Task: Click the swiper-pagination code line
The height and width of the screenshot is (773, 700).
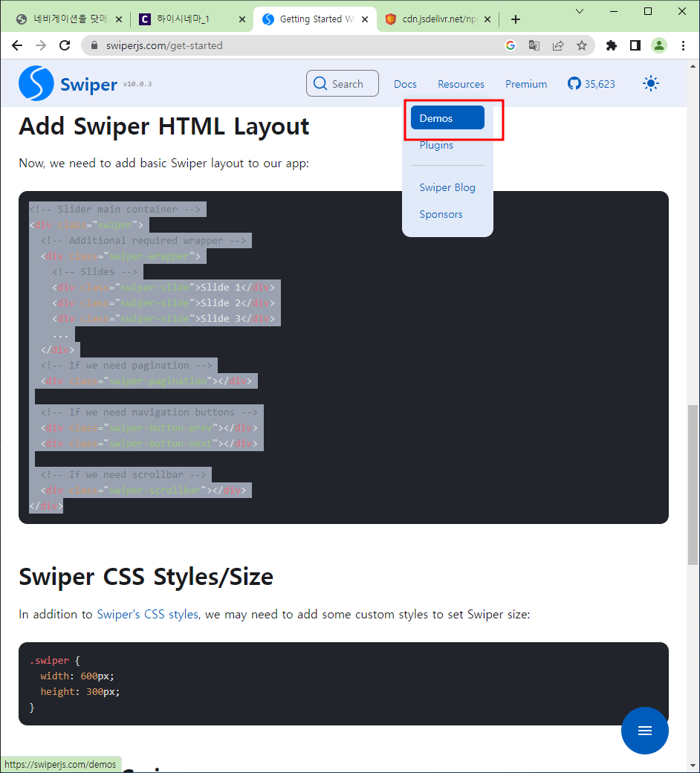Action: pyautogui.click(x=146, y=381)
